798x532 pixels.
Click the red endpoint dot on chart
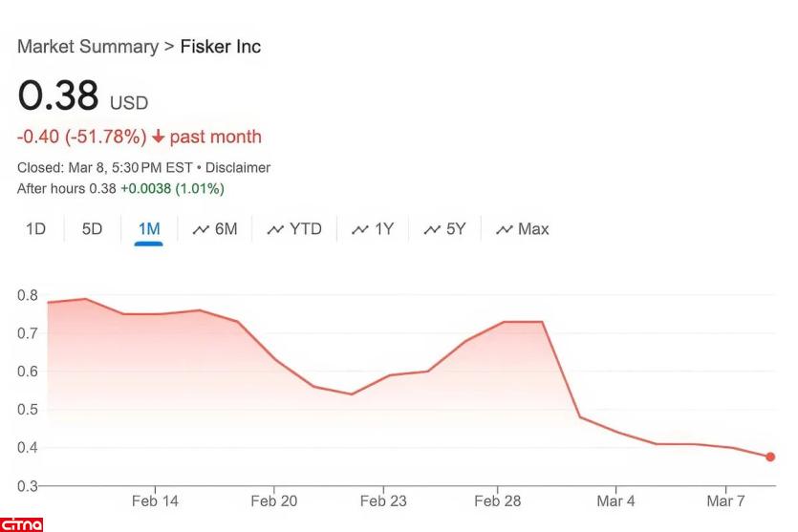[x=770, y=457]
